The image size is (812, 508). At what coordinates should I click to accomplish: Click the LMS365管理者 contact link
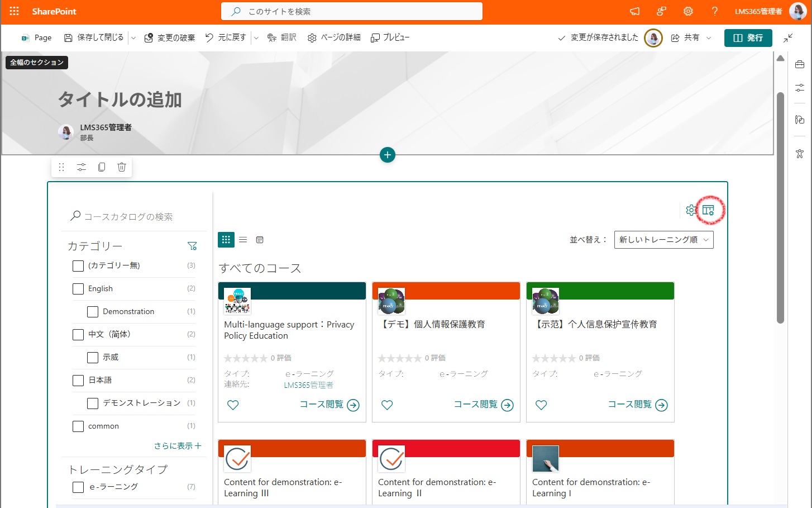[308, 385]
